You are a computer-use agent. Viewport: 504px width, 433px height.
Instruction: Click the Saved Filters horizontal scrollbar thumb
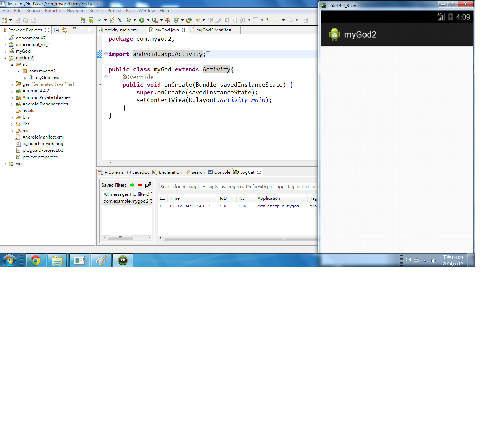point(120,238)
